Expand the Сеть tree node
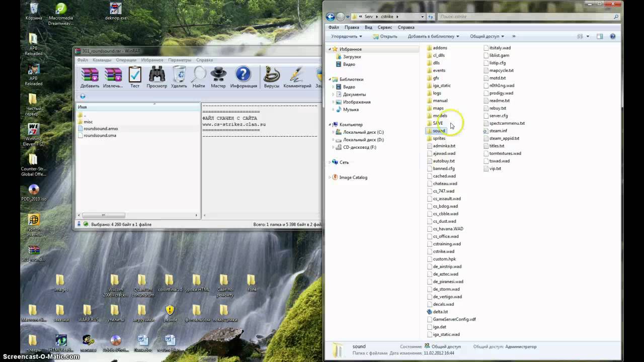The height and width of the screenshot is (362, 644). point(330,162)
